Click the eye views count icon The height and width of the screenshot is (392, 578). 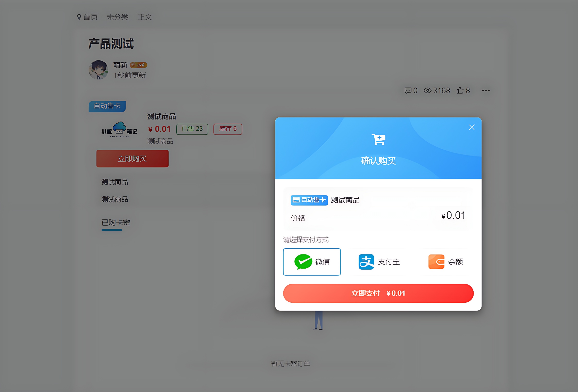427,90
